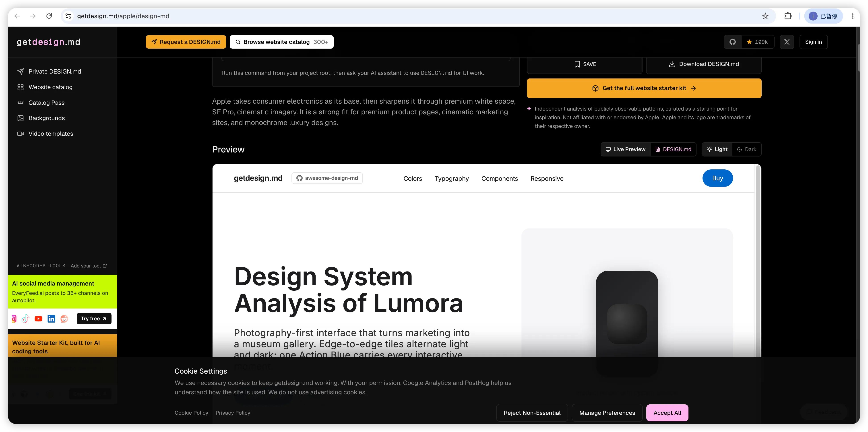The image size is (868, 432).
Task: Click the TikTok icon in ad
Action: point(26,319)
